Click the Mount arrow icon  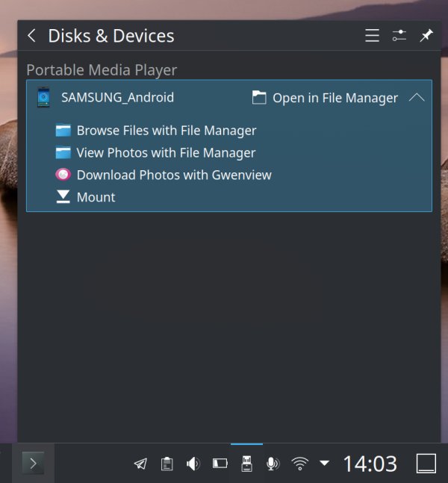63,197
